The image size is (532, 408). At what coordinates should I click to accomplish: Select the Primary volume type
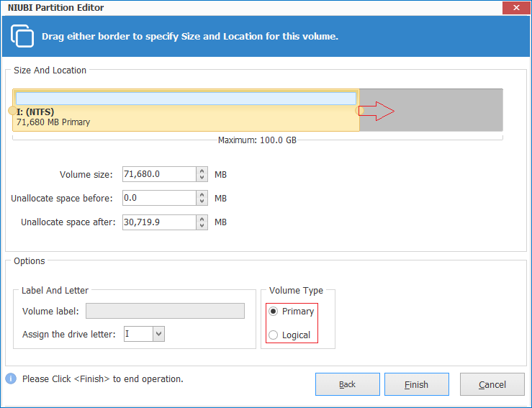274,312
